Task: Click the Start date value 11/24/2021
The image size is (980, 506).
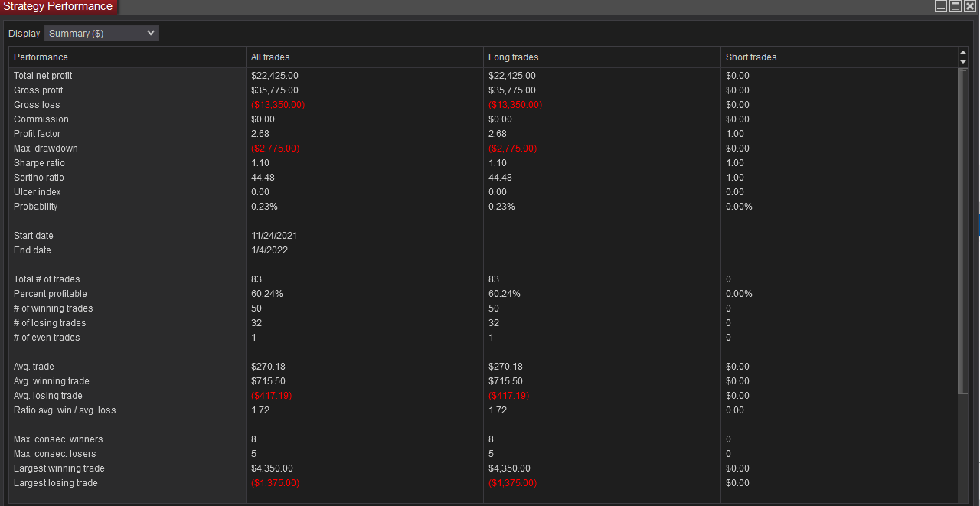Action: pyautogui.click(x=274, y=236)
